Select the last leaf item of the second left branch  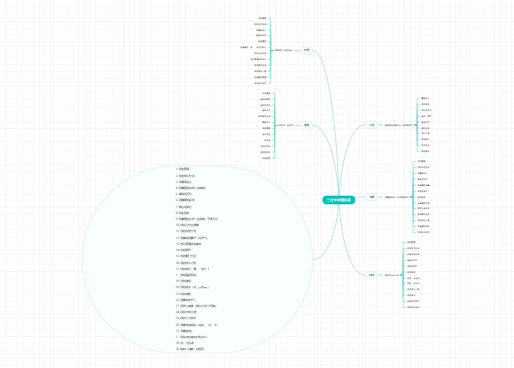coord(266,158)
